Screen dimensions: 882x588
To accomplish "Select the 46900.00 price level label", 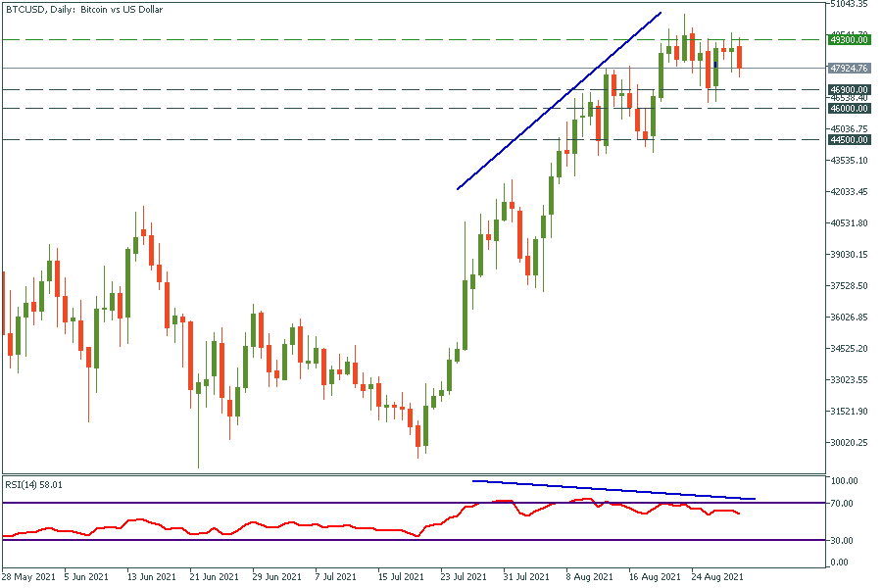I will click(x=849, y=89).
